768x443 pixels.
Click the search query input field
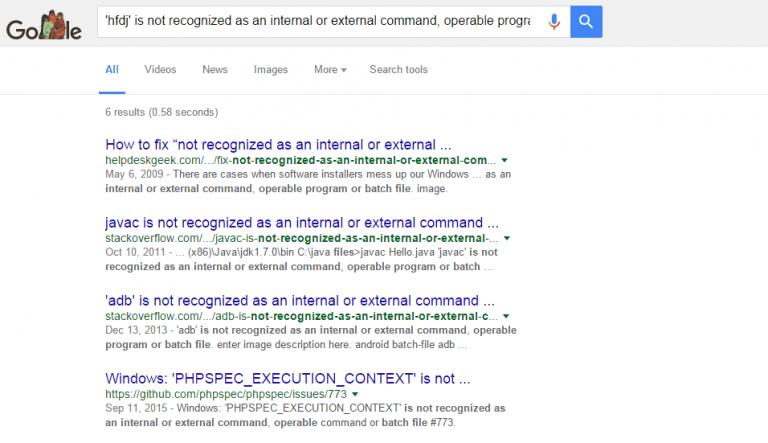[x=318, y=21]
